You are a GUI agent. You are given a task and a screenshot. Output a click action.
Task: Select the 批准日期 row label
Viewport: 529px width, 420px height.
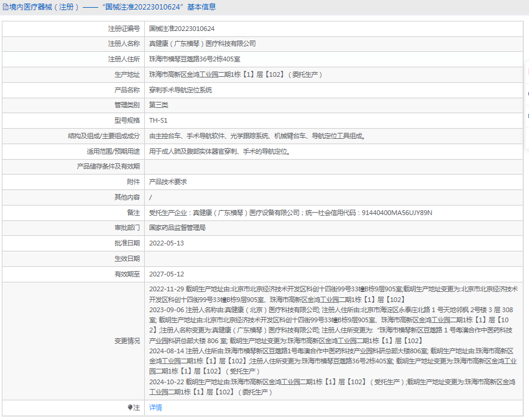pos(127,243)
